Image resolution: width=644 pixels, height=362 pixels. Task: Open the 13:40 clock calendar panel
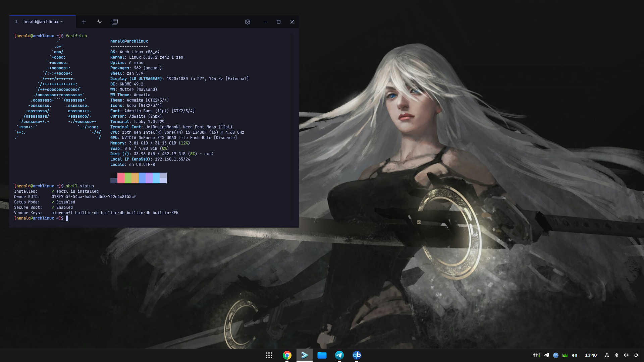tap(591, 355)
